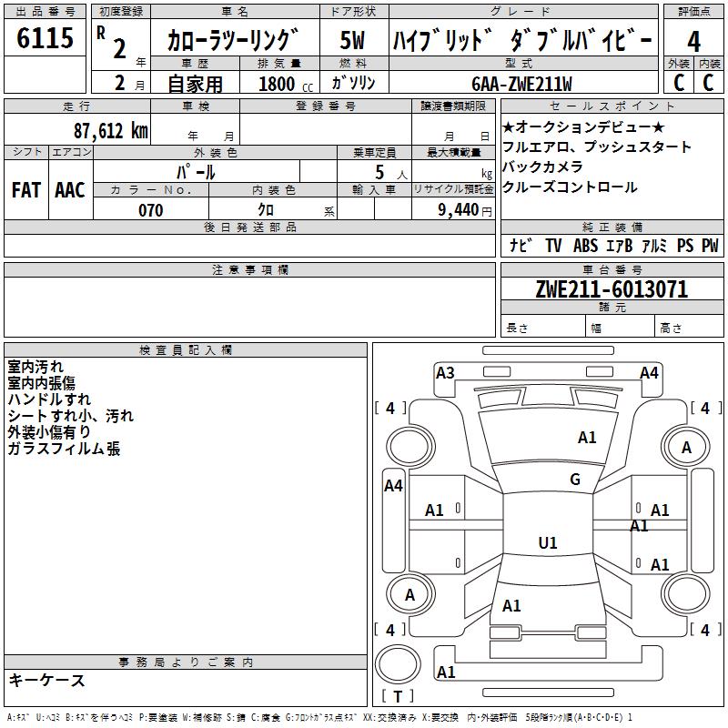Screen dimensions: 728x728
Task: Click the [T] tire label
Action: [396, 696]
